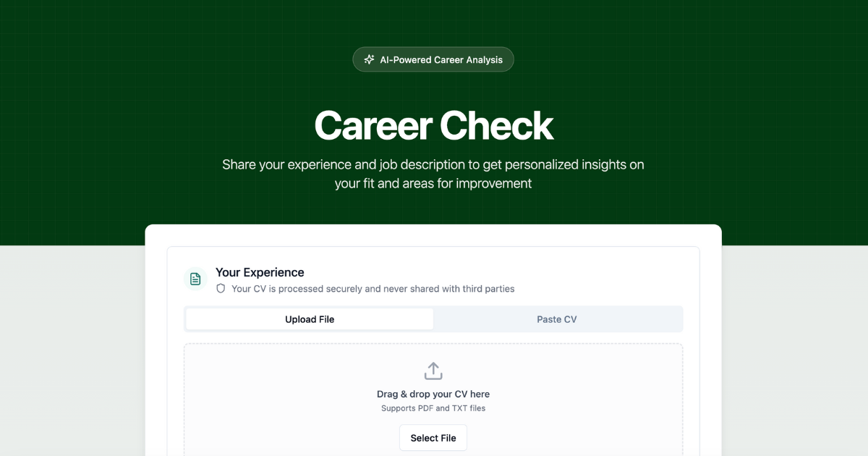The width and height of the screenshot is (868, 456).
Task: Switch to the Paste CV tab
Action: [557, 318]
